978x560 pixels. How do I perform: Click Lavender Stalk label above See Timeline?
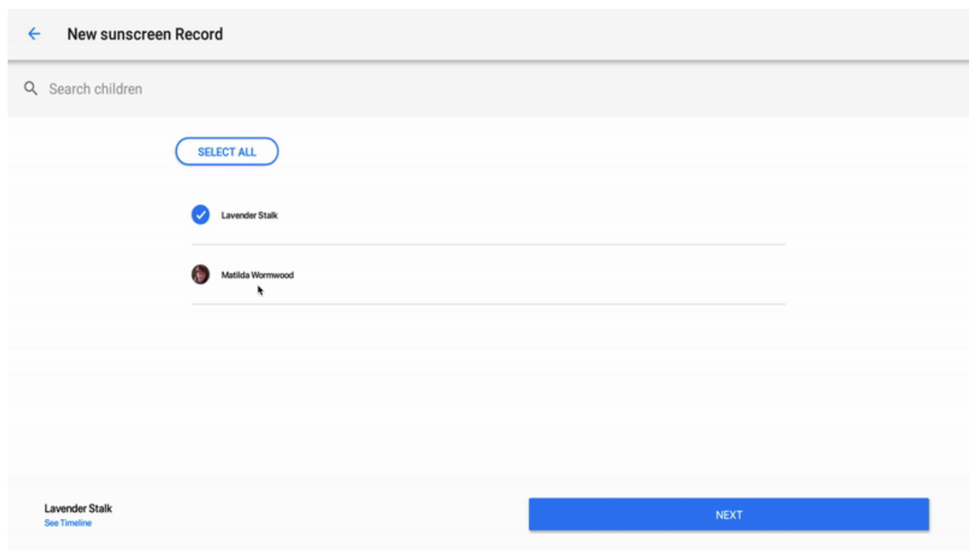tap(78, 508)
